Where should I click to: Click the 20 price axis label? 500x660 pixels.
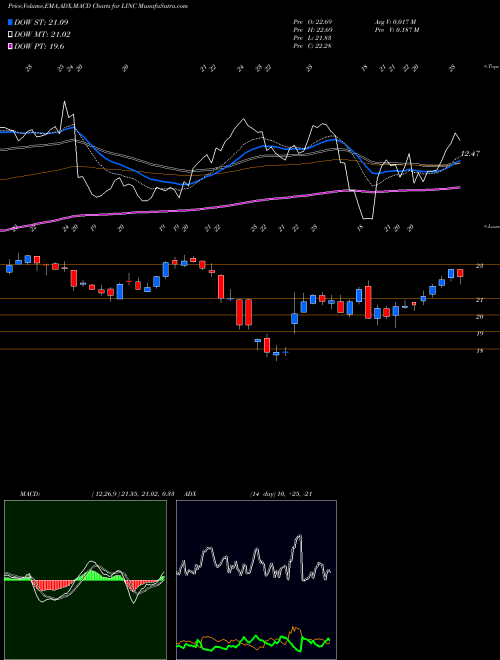(x=479, y=317)
